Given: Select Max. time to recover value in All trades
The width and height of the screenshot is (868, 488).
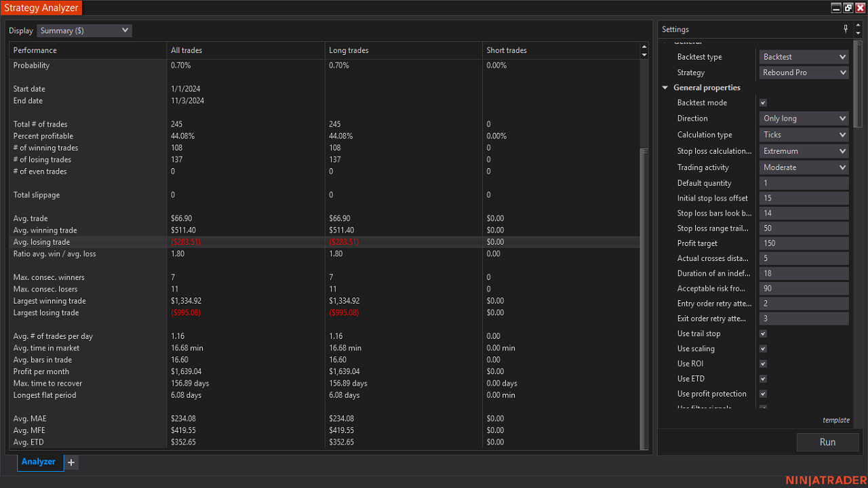Looking at the screenshot, I should pos(190,384).
